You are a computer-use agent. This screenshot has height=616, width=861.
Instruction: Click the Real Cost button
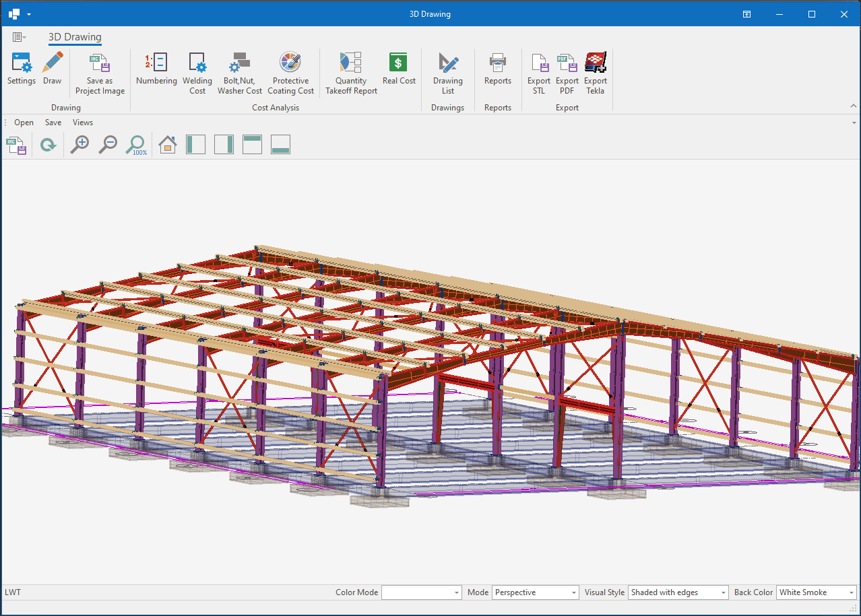click(x=399, y=69)
